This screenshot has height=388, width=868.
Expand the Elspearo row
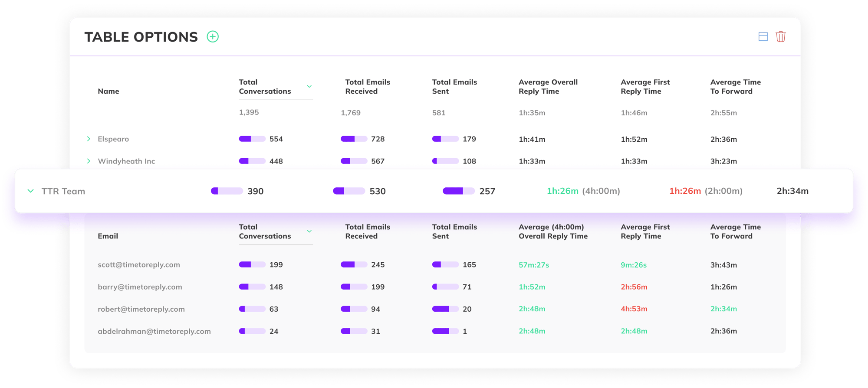coord(89,139)
